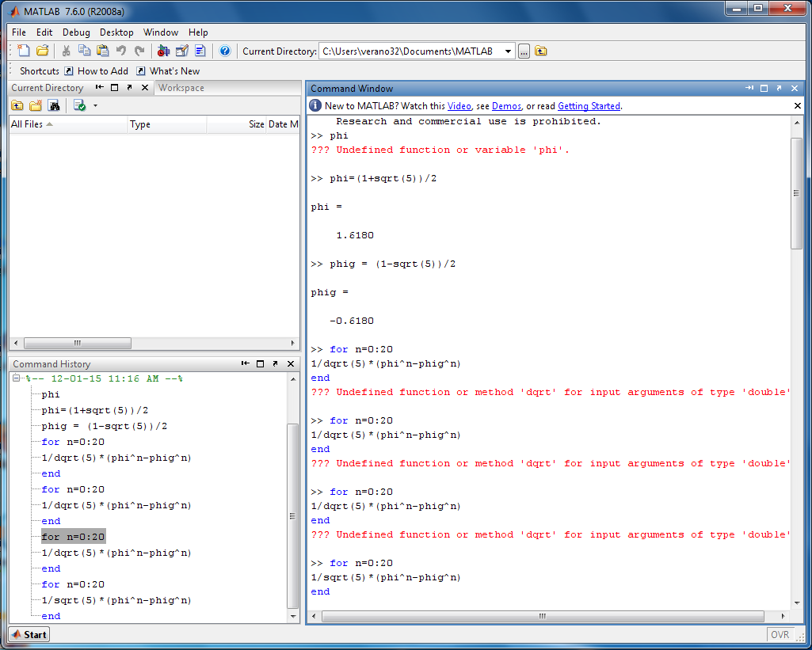This screenshot has height=650, width=812.
Task: Click the Start button
Action: [29, 634]
